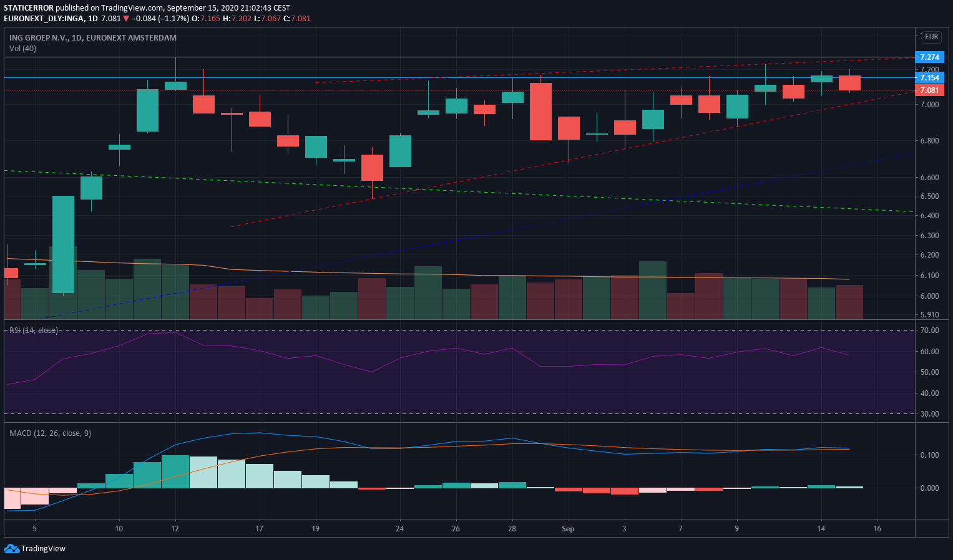
Task: Click date 16 on the time axis
Action: pos(877,529)
